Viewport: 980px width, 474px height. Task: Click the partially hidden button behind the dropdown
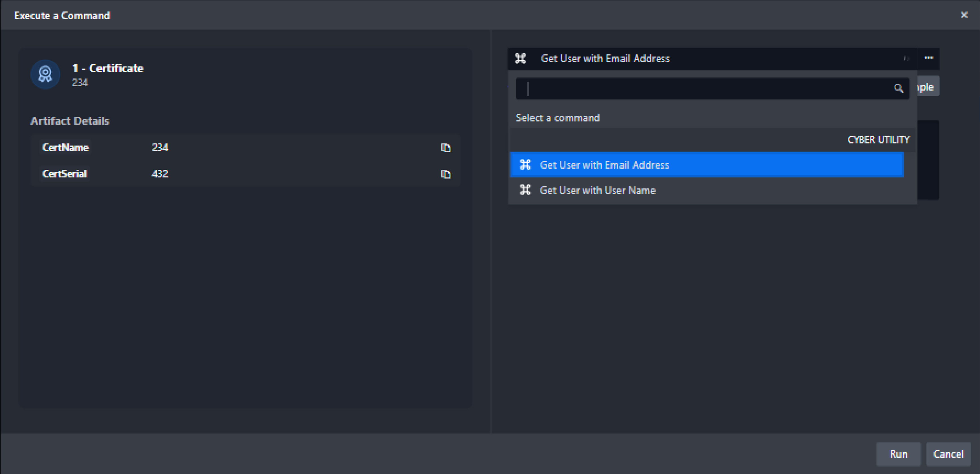coord(928,87)
